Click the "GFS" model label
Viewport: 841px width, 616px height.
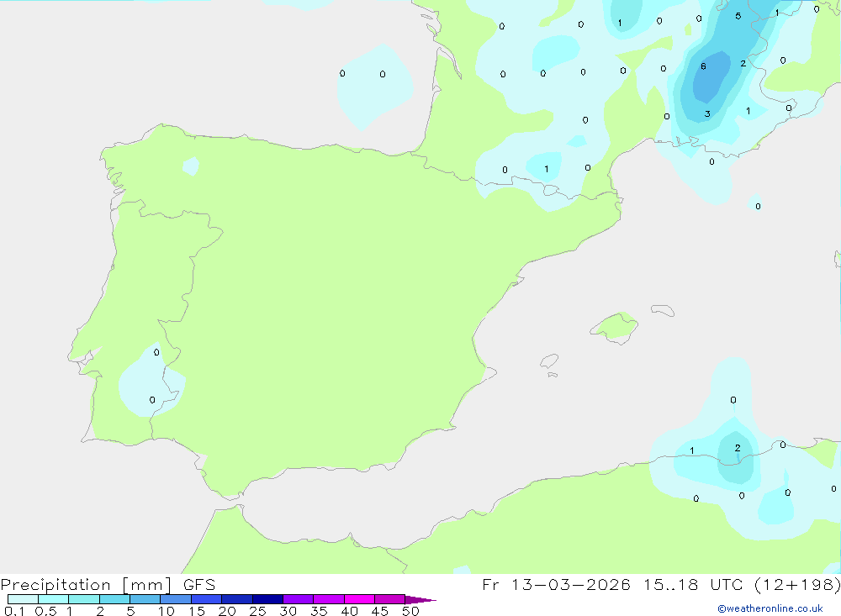(x=199, y=585)
